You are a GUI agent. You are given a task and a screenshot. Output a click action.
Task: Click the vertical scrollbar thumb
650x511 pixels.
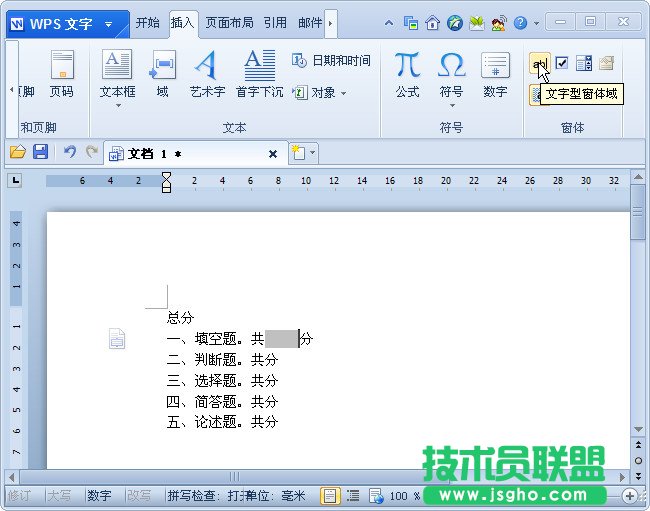pos(638,211)
